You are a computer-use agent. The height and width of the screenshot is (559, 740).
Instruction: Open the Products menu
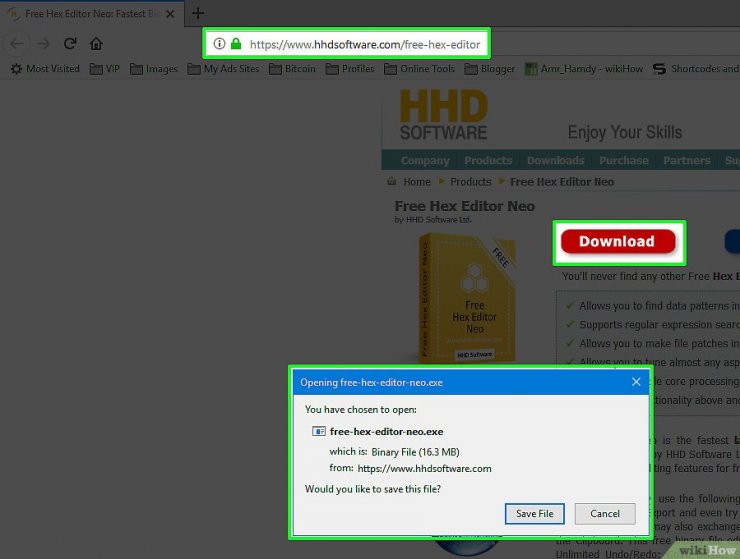[x=488, y=161]
